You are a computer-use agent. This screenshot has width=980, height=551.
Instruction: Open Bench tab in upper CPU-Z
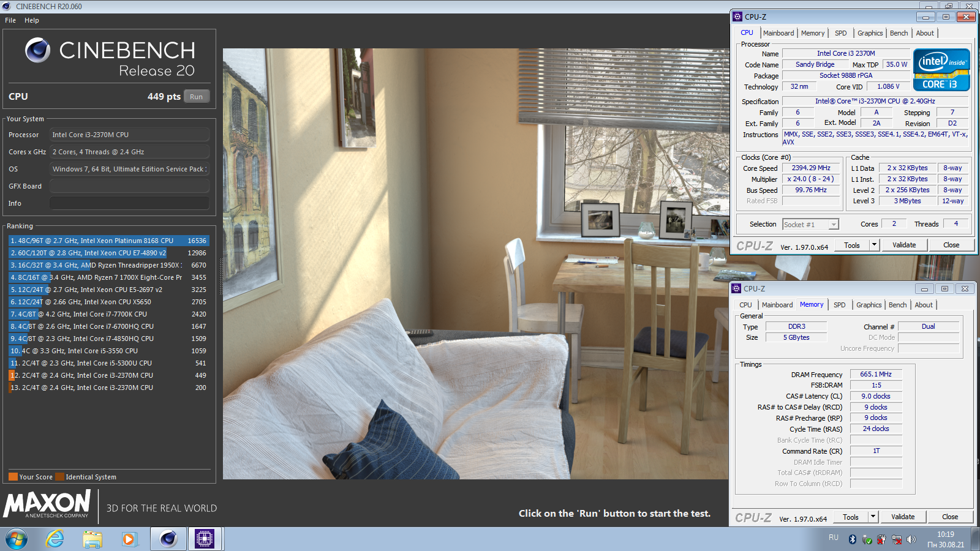click(899, 33)
